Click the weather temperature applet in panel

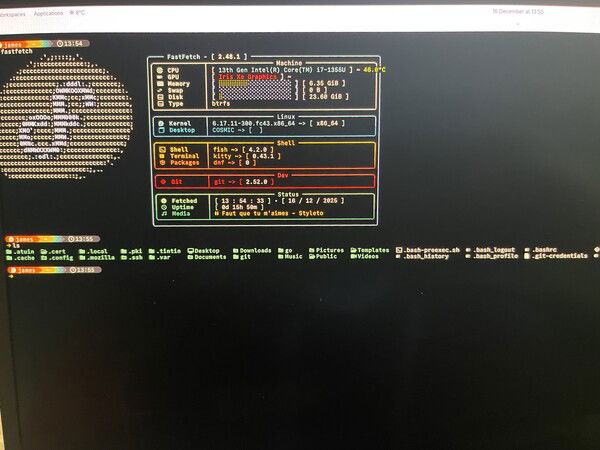77,13
